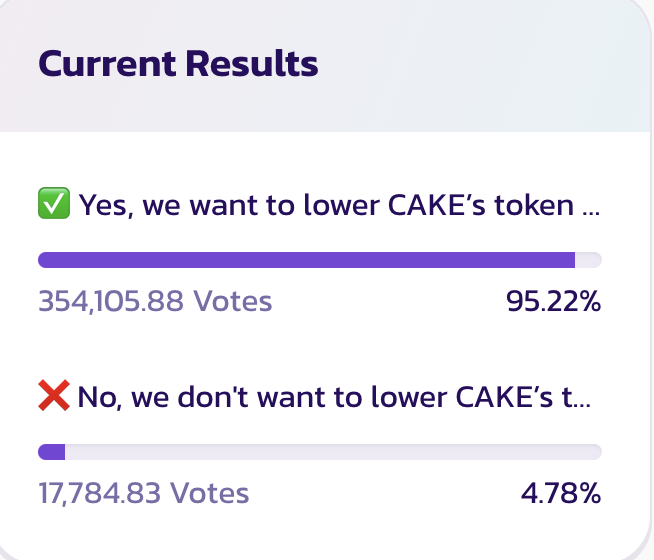Screen dimensions: 654x560
Task: Click the word "CAKE's" in No option
Action: tap(505, 398)
